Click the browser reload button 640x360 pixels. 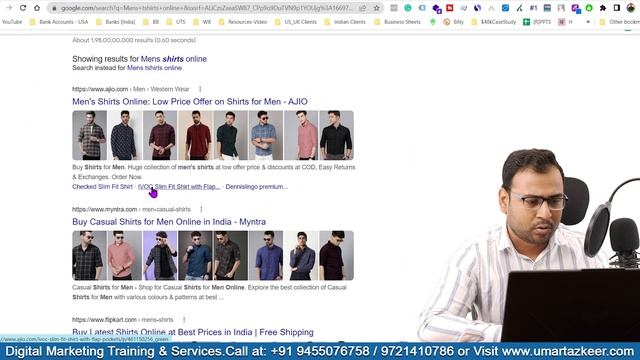23,8
